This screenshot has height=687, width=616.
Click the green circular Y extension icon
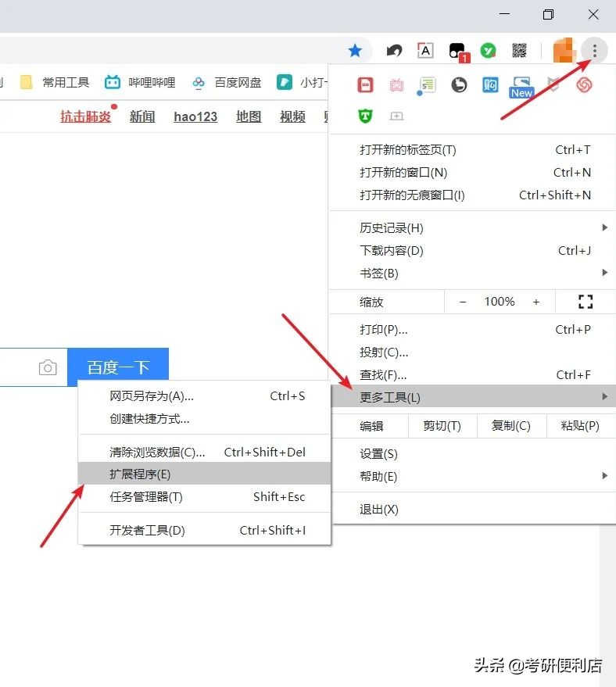488,51
